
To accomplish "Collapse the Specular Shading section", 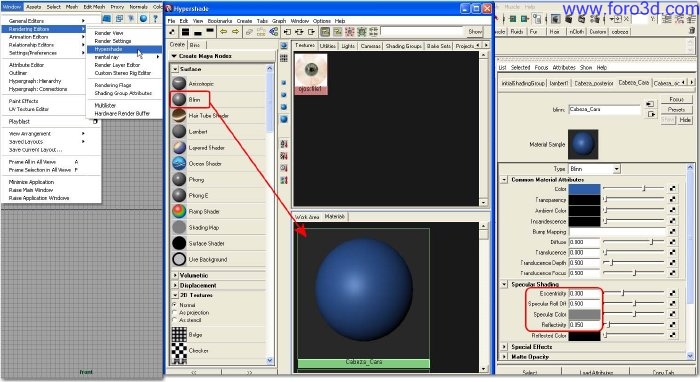I will pyautogui.click(x=504, y=284).
